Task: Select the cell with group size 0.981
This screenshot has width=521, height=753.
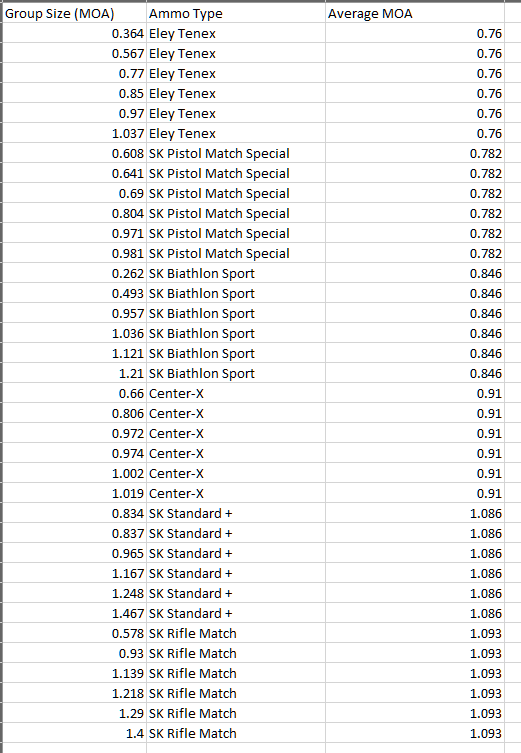Action: pyautogui.click(x=74, y=254)
